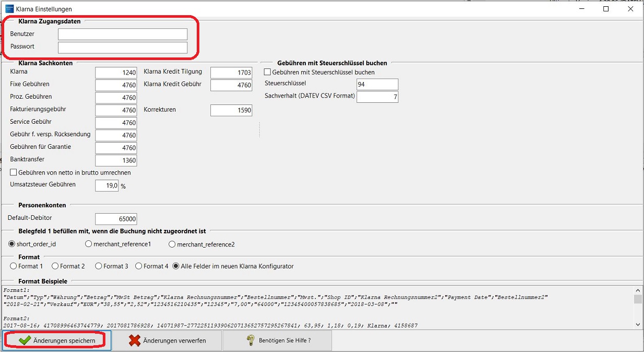Choose Format 3 radio button
This screenshot has width=644, height=352.
point(99,266)
